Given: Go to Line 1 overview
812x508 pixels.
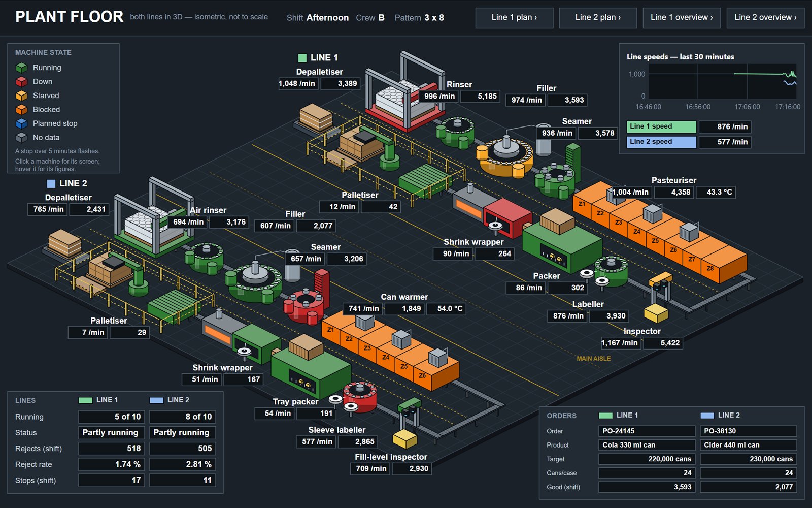Looking at the screenshot, I should coord(682,18).
